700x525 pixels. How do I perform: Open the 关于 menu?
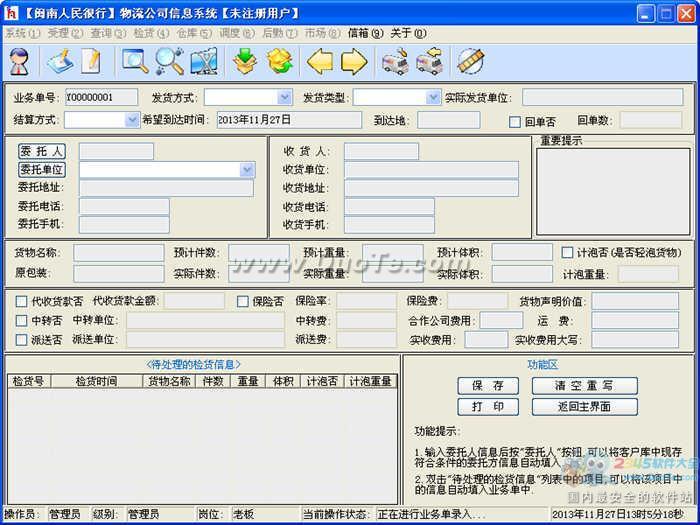[x=408, y=33]
